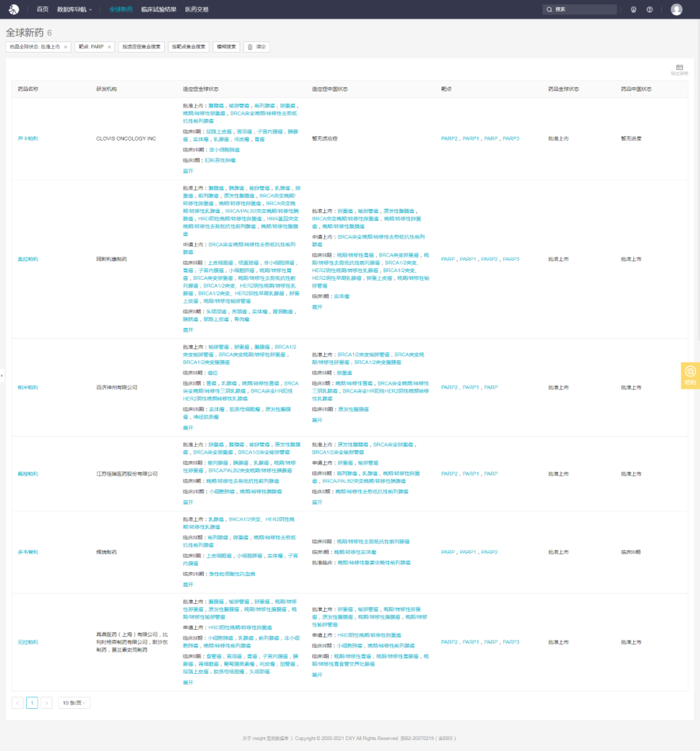Click the orange 帮助 help widget
The height and width of the screenshot is (751, 700).
click(x=690, y=376)
